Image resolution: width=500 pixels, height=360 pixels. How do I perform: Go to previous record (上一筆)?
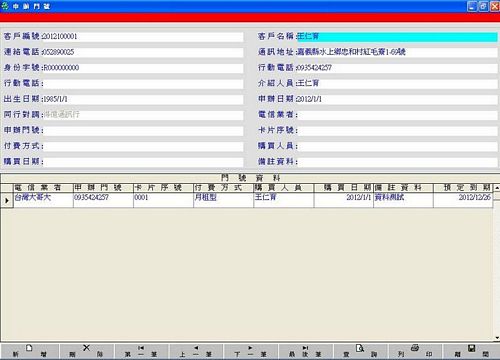coord(196,351)
